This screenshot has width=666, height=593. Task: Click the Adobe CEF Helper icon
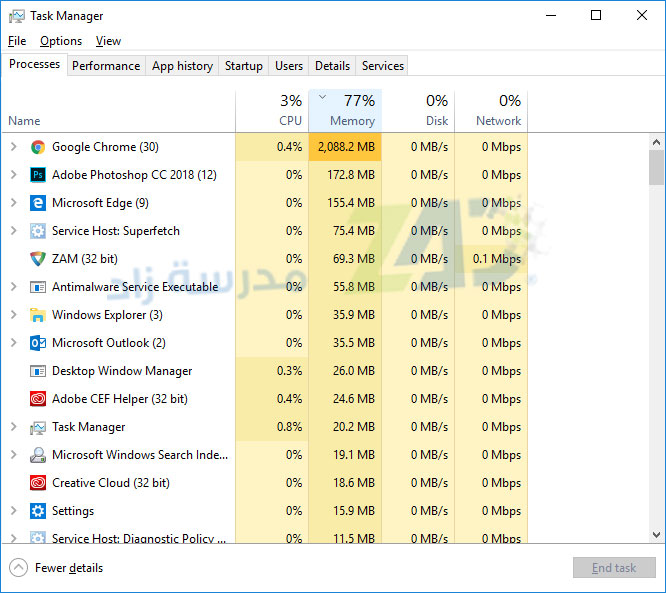tap(38, 399)
